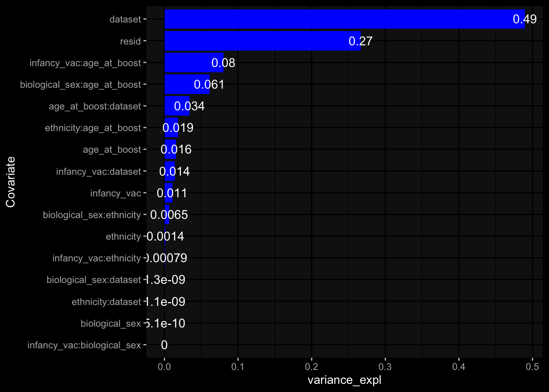
Task: Click the x-axis tick label 0.3
Action: 385,367
